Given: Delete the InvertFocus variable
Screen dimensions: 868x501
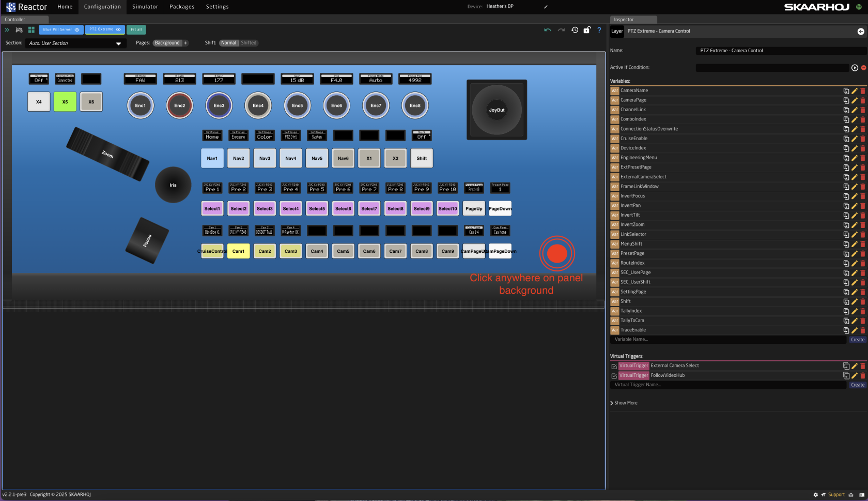Looking at the screenshot, I should [x=862, y=196].
